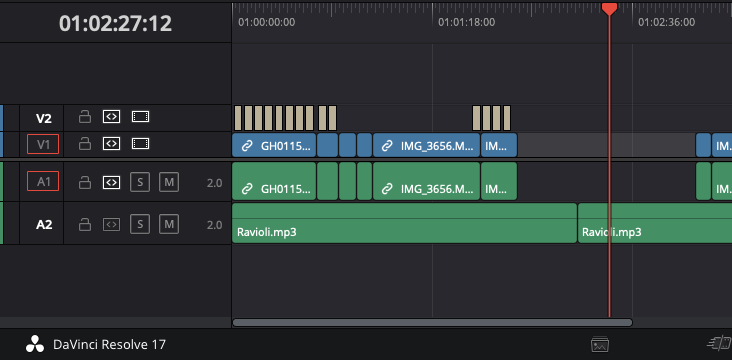This screenshot has height=360, width=732.
Task: Click the red playhead handle on ruler
Action: coord(609,8)
